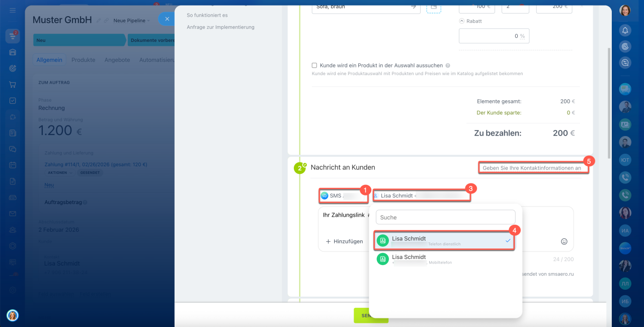Open the ЮТ contact avatar

[625, 160]
